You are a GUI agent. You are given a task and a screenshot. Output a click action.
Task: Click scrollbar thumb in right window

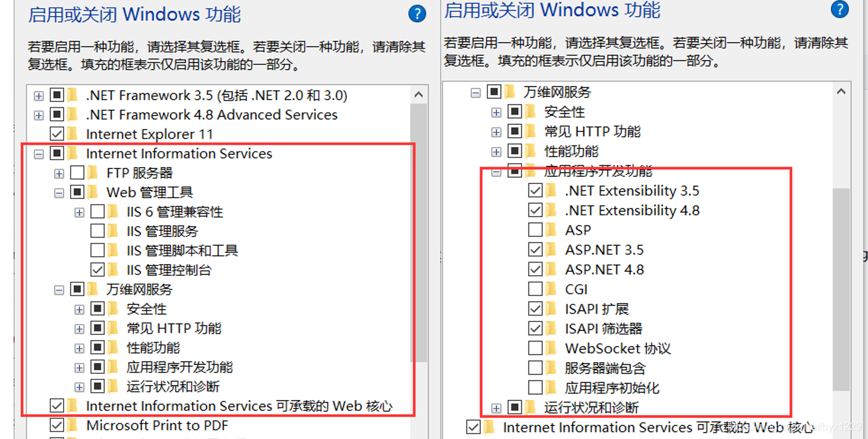point(841,289)
